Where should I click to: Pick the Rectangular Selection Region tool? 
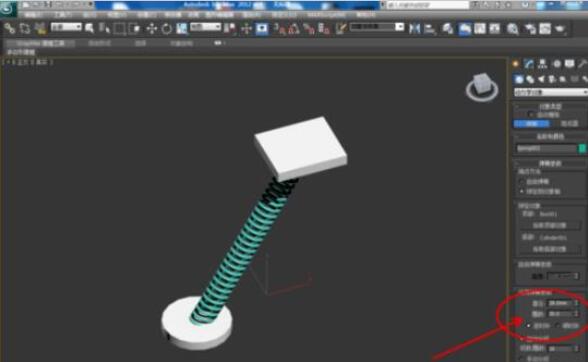[x=119, y=29]
